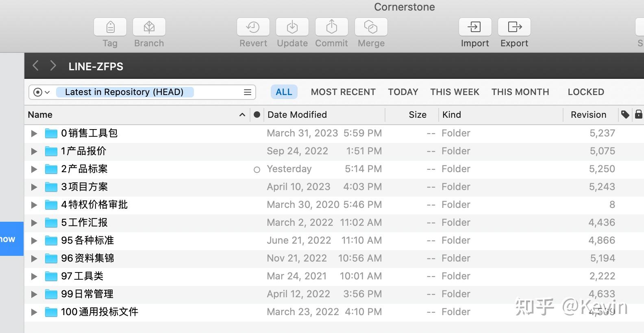The image size is (644, 333).
Task: Click the Revert toolbar icon
Action: coord(253,27)
